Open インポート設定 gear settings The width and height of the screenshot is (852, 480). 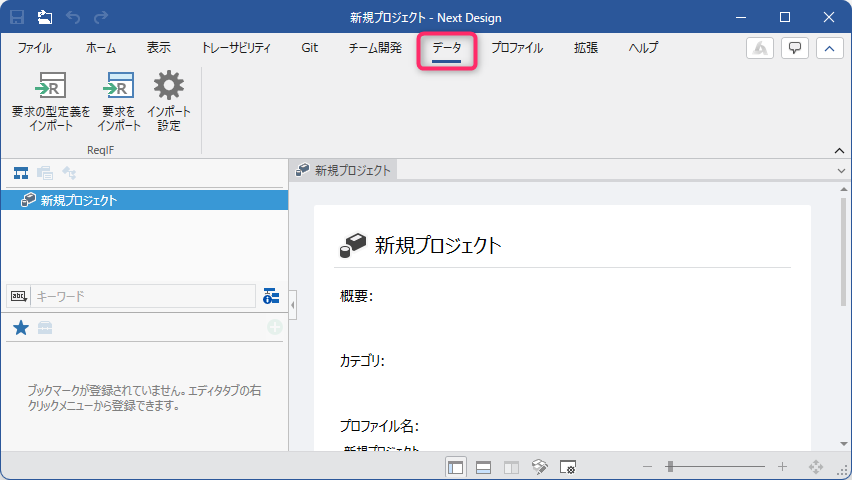168,101
